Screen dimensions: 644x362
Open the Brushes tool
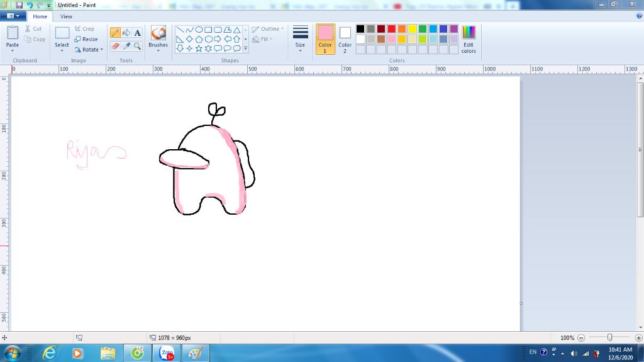pos(158,38)
